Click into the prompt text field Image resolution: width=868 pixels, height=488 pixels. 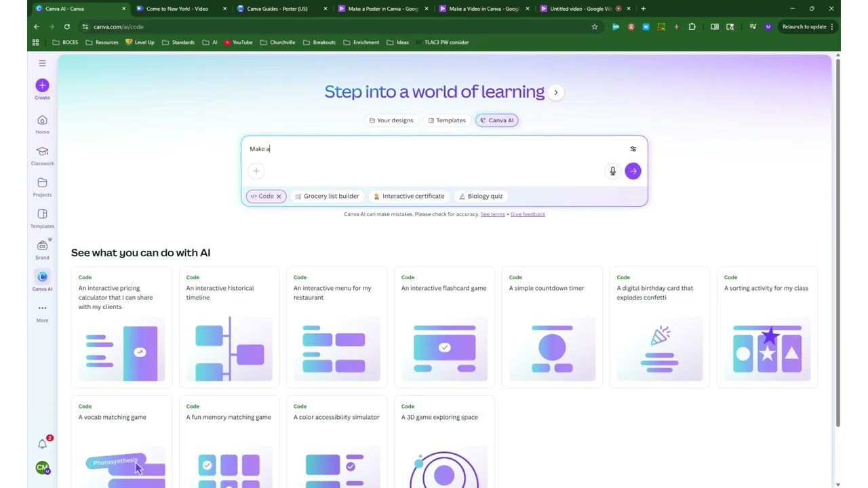pos(434,149)
